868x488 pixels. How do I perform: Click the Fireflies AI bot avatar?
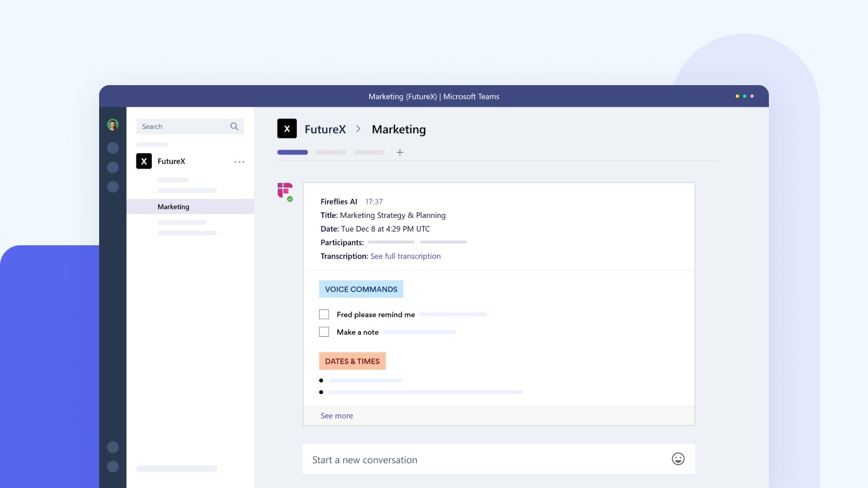[x=285, y=191]
